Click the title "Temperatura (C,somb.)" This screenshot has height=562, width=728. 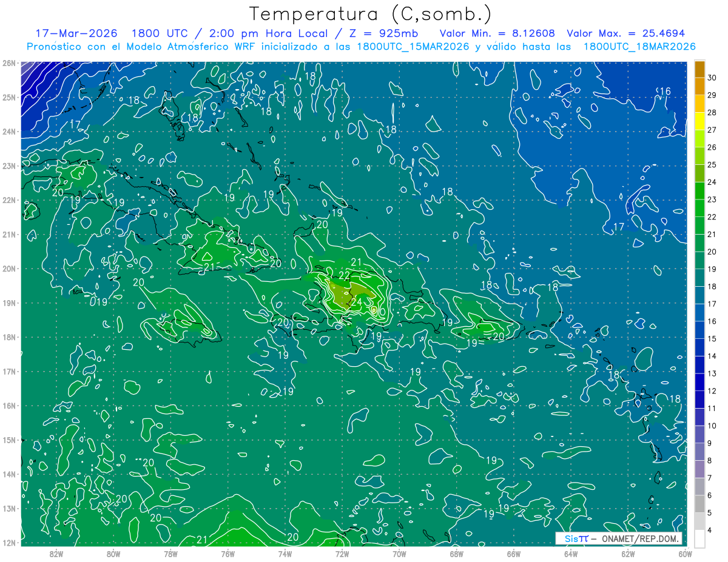point(370,14)
